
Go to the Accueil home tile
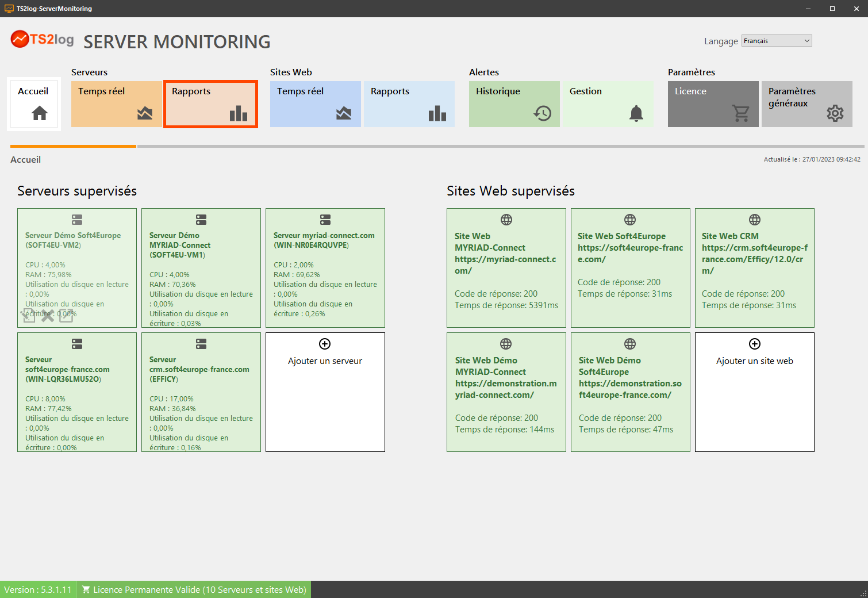click(34, 104)
